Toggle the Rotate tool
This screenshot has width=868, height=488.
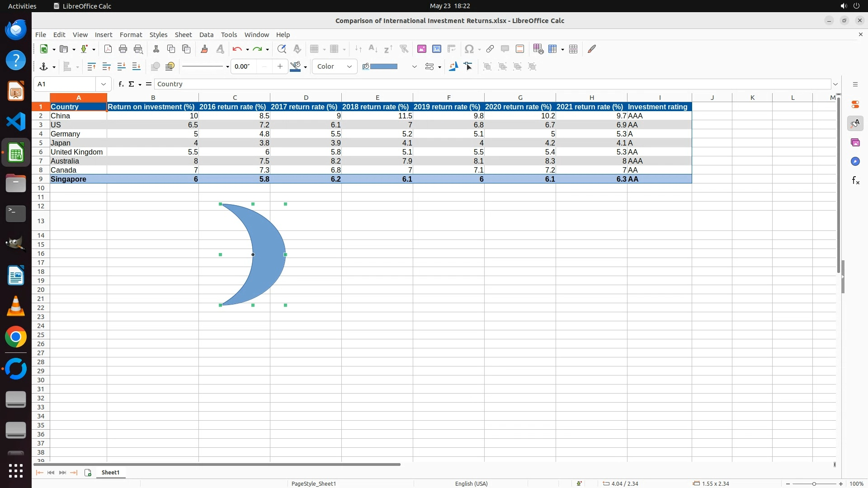(453, 66)
